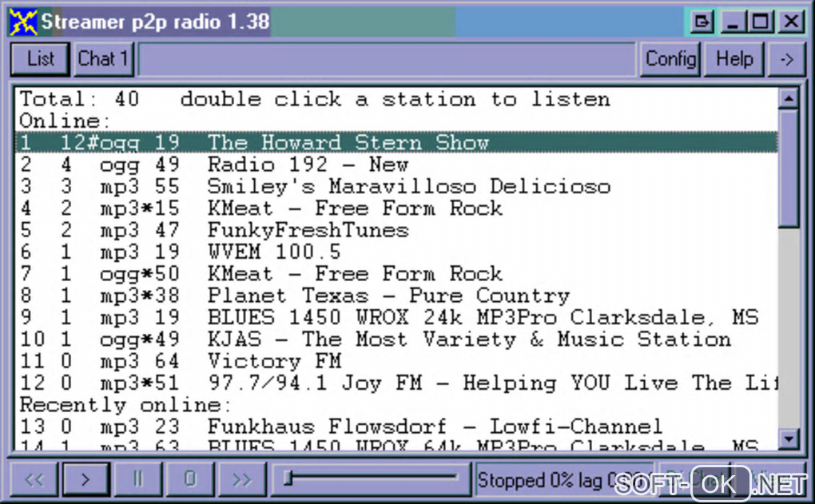Minimize the Streamer p2p radio window
815x504 pixels.
coord(733,22)
